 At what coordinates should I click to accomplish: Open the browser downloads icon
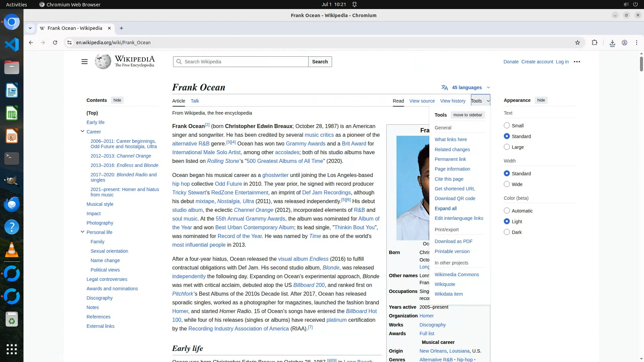(x=612, y=43)
